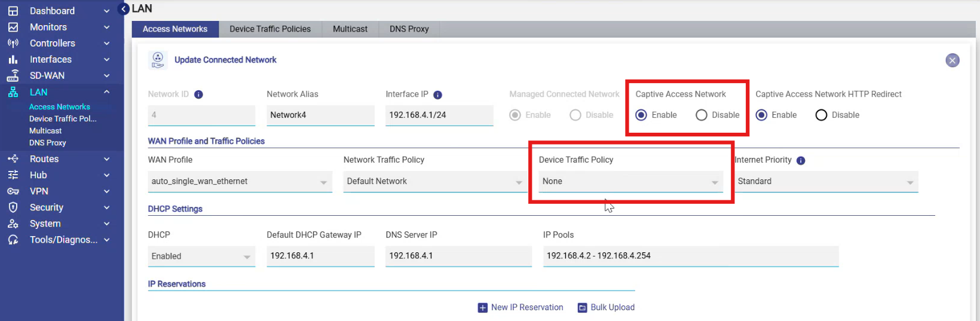Click the LAN network icon
Viewport: 980px width, 321px height.
coord(13,92)
